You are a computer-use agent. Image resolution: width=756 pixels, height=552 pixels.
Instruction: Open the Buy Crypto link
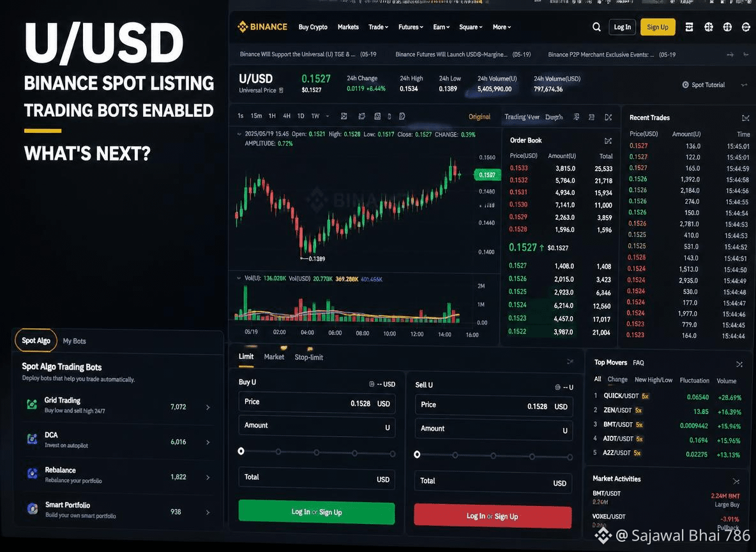coord(313,27)
